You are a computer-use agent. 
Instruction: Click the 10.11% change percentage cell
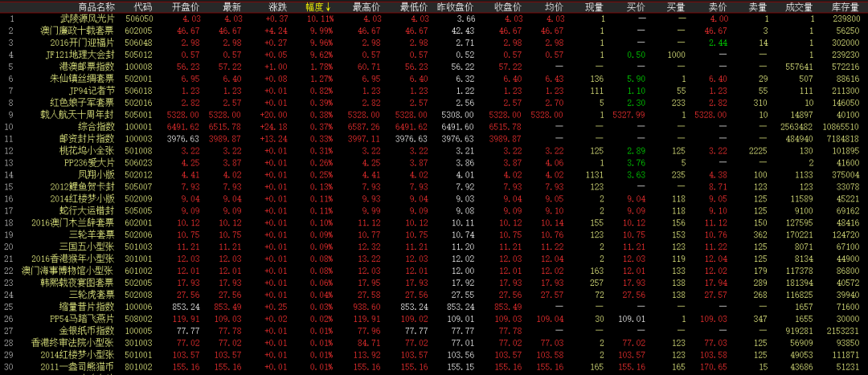[x=320, y=18]
